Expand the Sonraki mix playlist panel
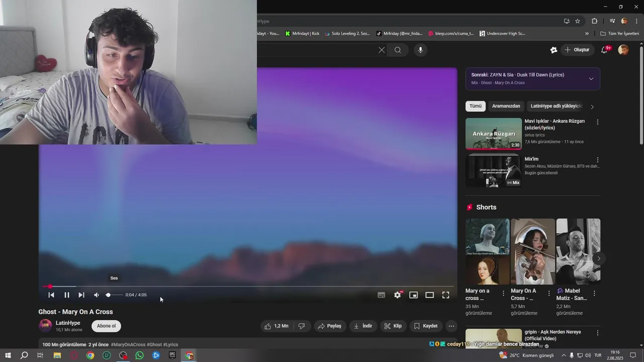This screenshot has height=362, width=644. [591, 78]
